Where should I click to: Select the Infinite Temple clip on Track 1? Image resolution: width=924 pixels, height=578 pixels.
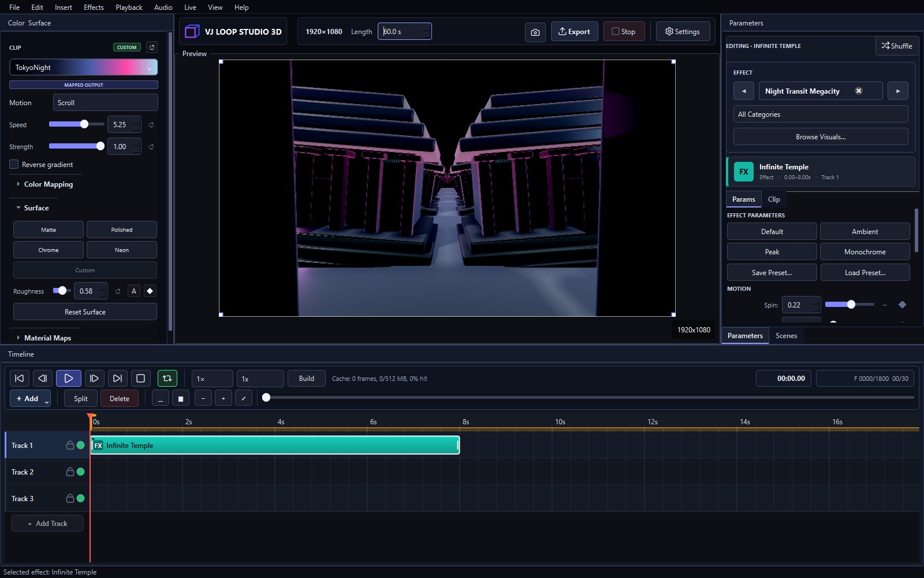pyautogui.click(x=275, y=445)
